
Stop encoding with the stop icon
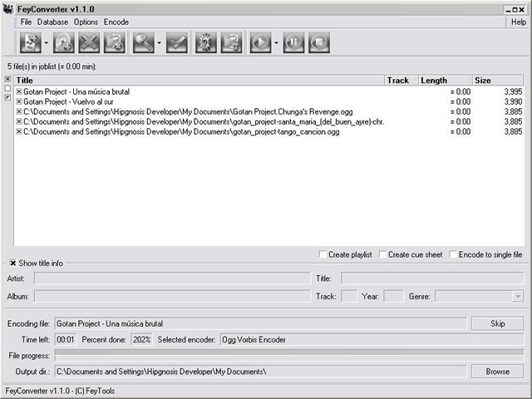318,42
